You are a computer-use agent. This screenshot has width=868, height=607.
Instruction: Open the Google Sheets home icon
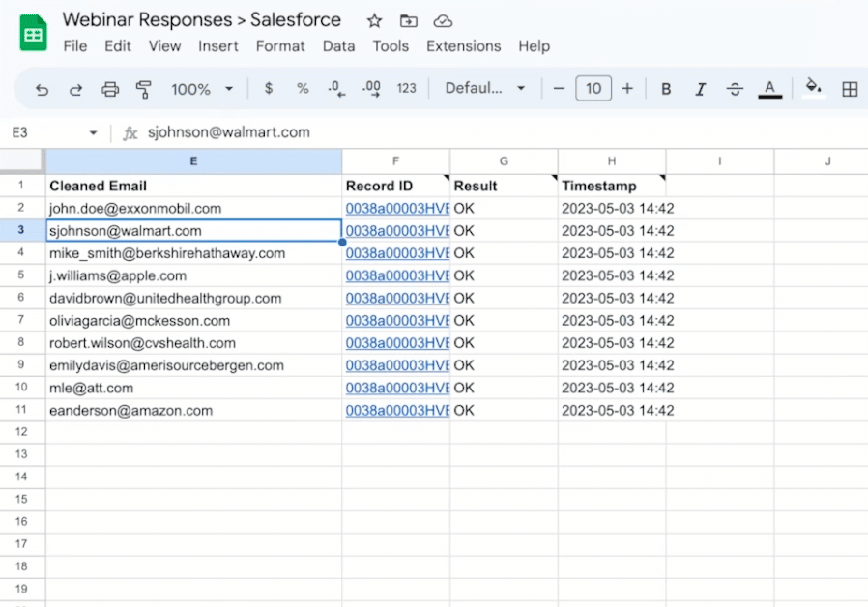(33, 33)
